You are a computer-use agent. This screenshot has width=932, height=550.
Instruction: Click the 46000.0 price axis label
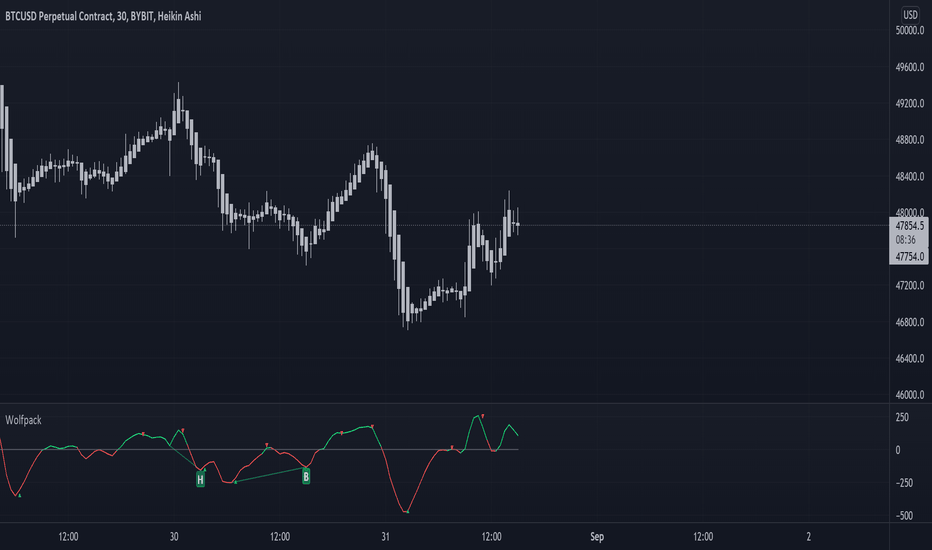(909, 395)
